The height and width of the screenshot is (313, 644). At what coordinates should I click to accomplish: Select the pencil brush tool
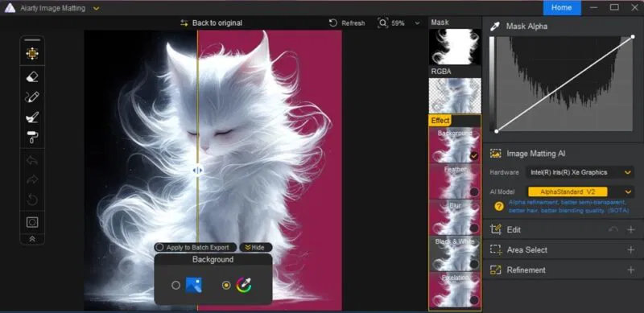point(32,97)
